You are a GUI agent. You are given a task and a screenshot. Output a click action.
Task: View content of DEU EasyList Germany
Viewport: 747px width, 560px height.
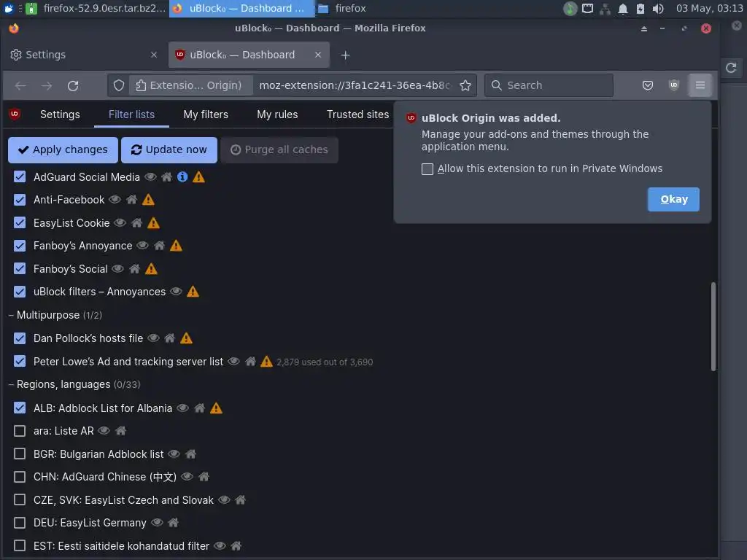(x=158, y=523)
